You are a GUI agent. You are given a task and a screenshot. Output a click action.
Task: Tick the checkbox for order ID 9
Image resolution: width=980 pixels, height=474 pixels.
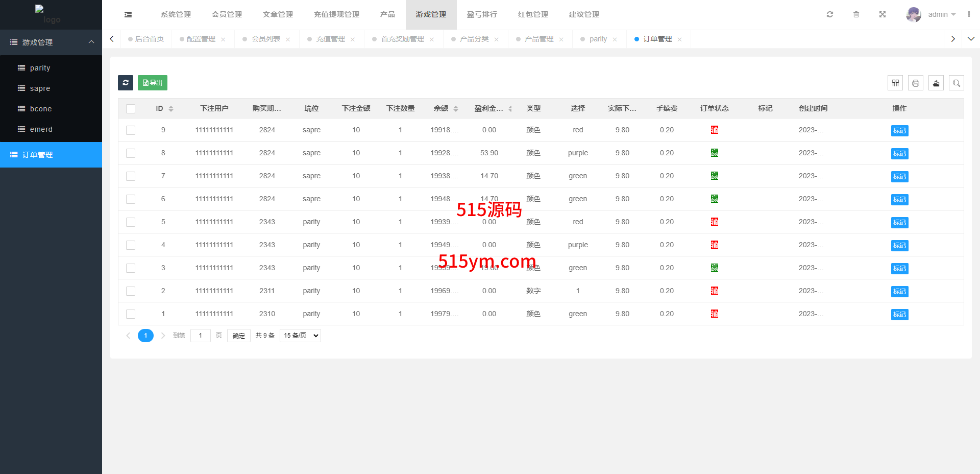click(x=131, y=130)
